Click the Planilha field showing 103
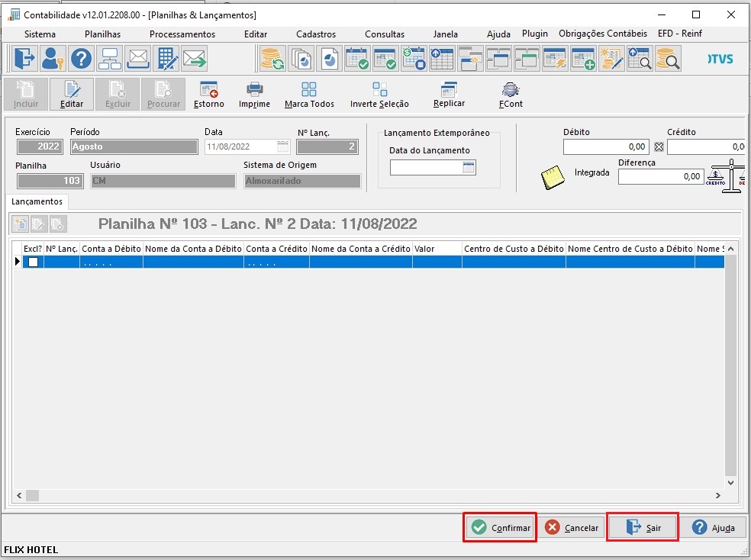 click(50, 181)
